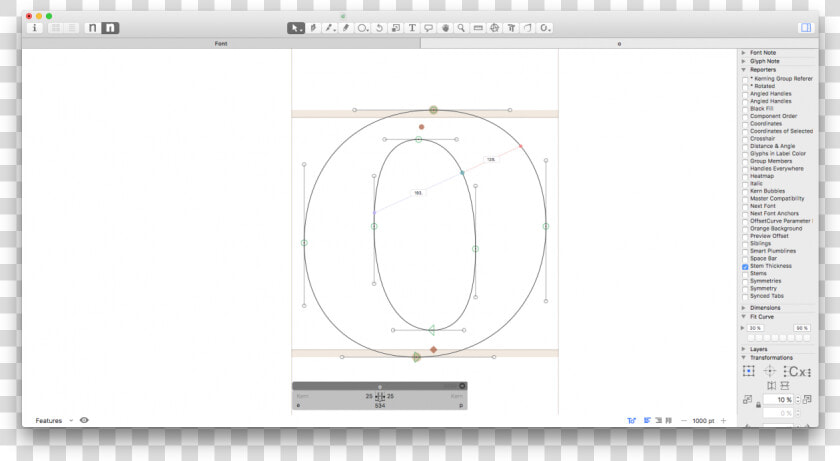Click the scale down transformation icon
This screenshot has height=461, width=840.
point(747,399)
